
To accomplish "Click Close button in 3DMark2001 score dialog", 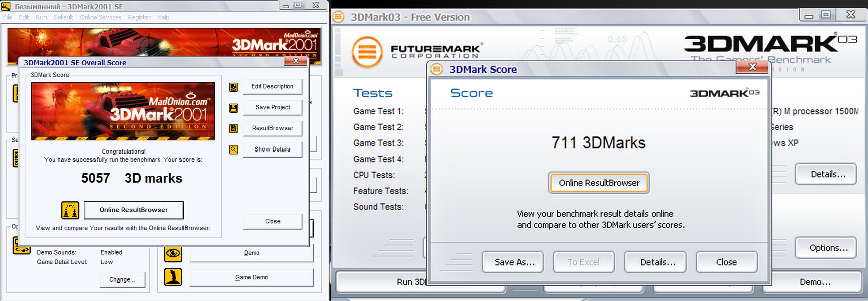I will (272, 221).
